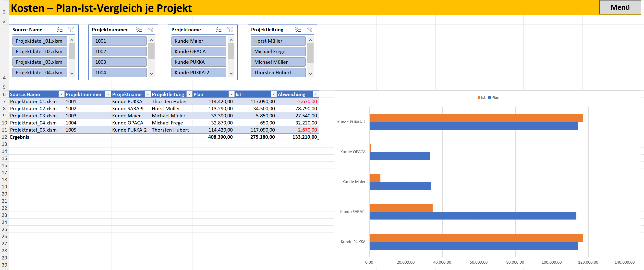Filter by Michael Frege slicer item
Screen dimensions: 644x270
pos(278,51)
